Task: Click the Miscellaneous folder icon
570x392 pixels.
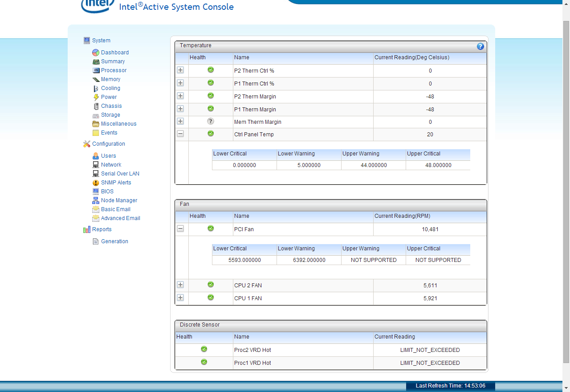Action: click(96, 124)
